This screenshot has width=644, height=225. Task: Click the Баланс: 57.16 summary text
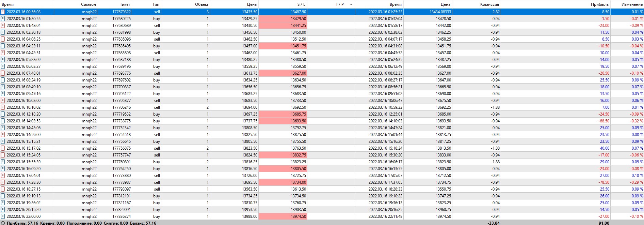coord(143,223)
